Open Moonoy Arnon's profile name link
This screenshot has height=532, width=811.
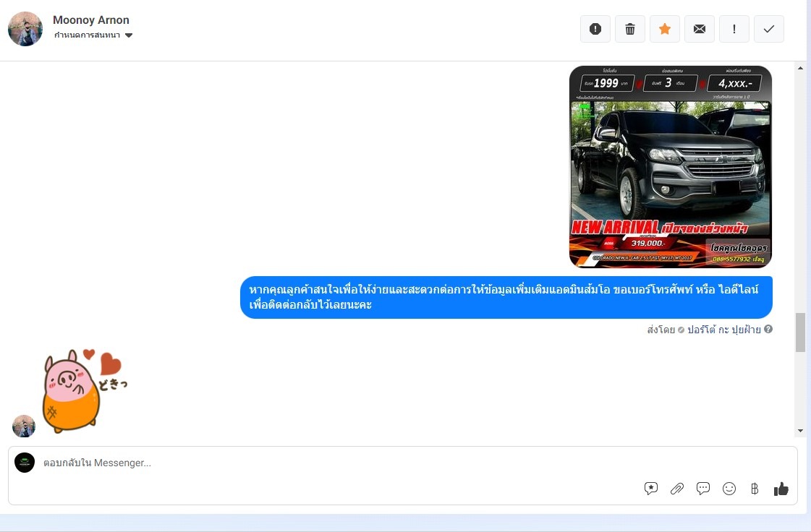click(x=91, y=20)
